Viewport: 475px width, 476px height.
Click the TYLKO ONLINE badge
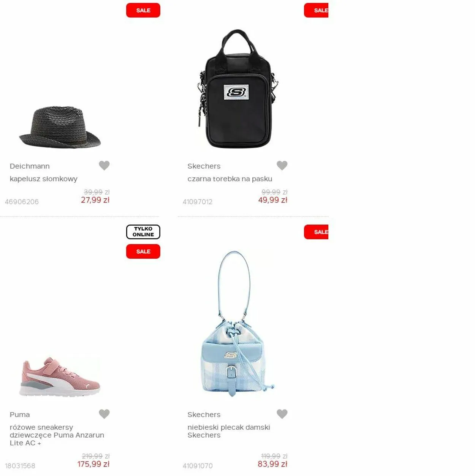pyautogui.click(x=143, y=232)
